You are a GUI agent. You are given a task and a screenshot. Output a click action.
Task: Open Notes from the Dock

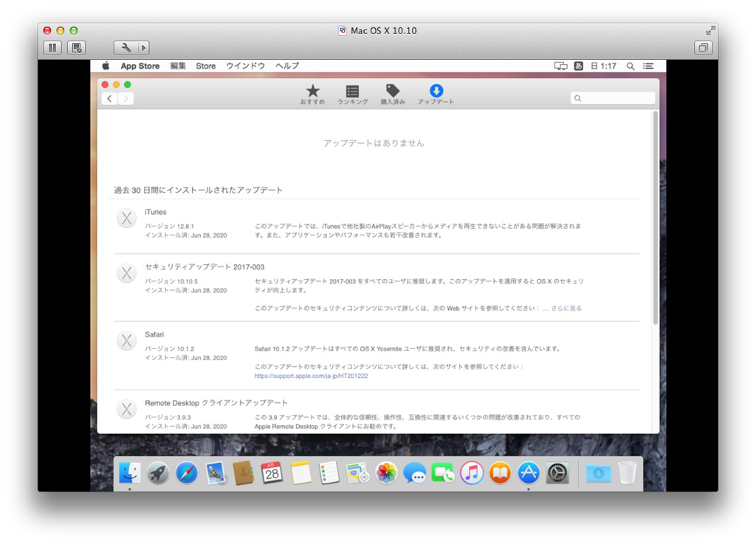[301, 473]
